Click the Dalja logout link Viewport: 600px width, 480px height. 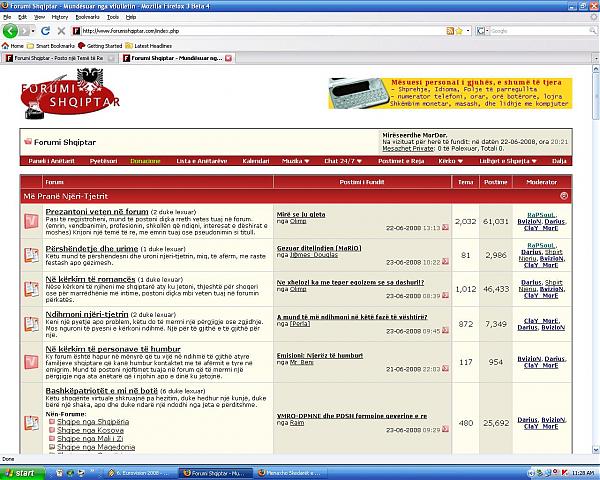click(x=559, y=161)
